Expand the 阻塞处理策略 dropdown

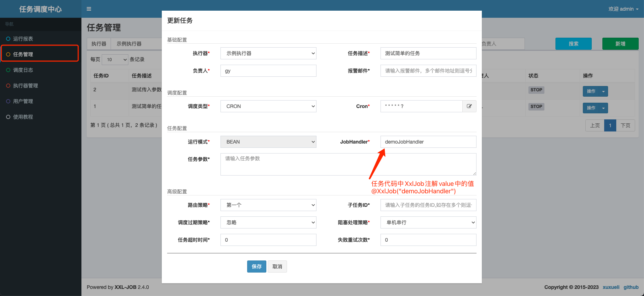[428, 222]
